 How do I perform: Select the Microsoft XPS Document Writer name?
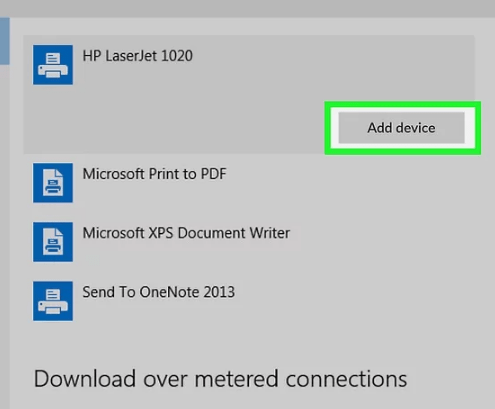[186, 233]
